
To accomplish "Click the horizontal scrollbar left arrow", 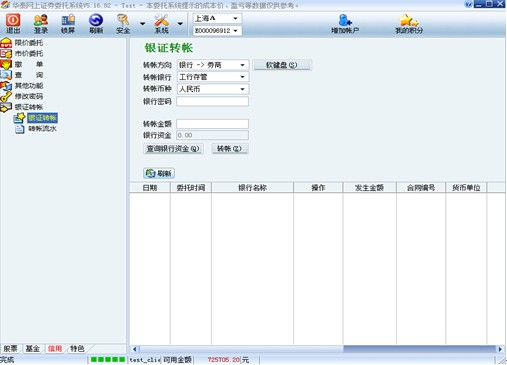I will point(134,349).
